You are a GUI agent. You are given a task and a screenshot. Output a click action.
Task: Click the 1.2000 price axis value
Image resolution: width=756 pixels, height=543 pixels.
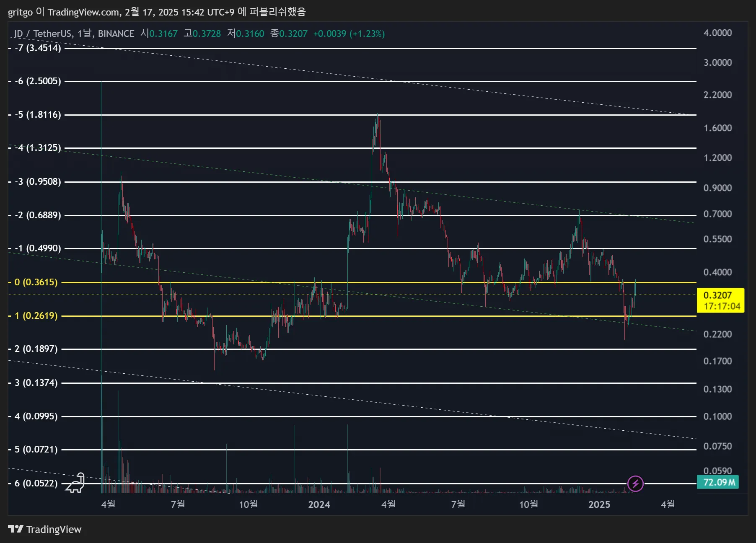point(717,158)
